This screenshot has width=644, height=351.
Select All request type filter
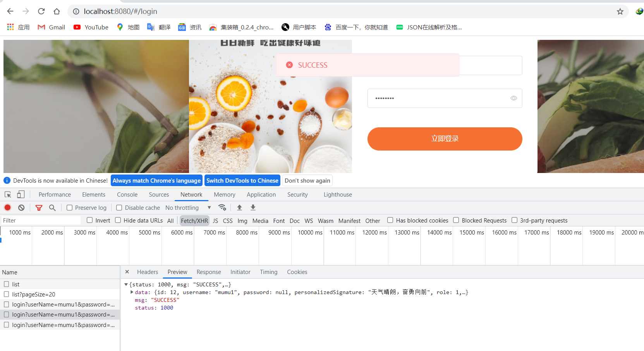tap(170, 221)
